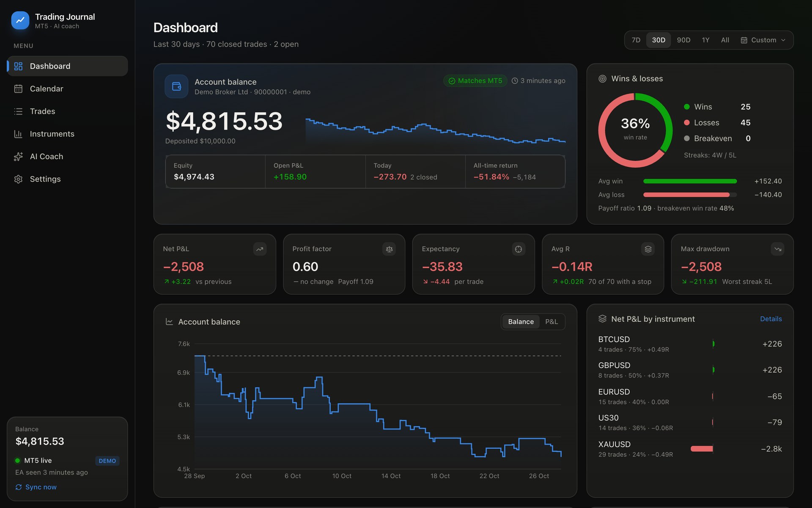Click the refresh icon beside Sync now
The image size is (812, 508).
pos(19,487)
